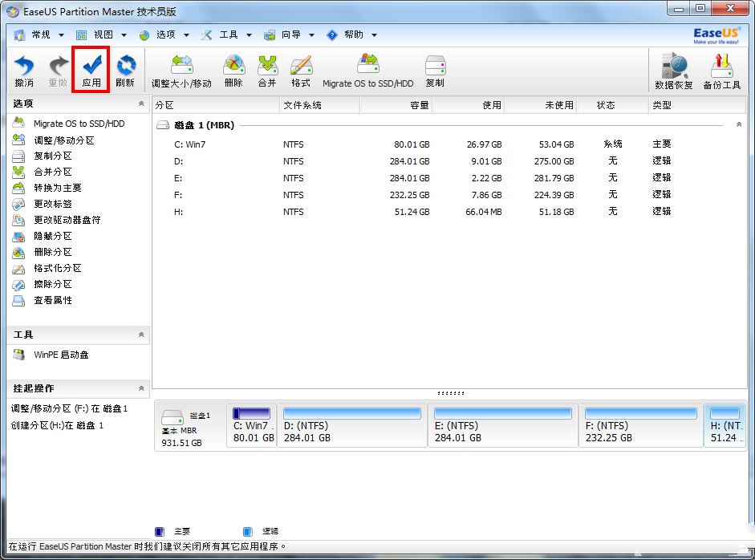Click 磁盘1 基本 MBR disk label
Image resolution: width=755 pixels, height=560 pixels.
[186, 428]
